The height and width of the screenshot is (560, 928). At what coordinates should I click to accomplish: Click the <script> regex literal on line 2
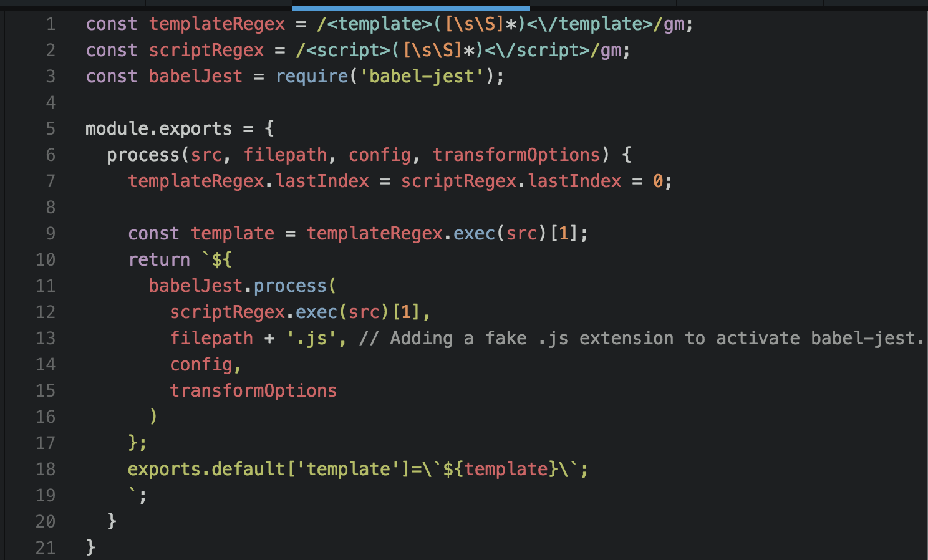(458, 51)
